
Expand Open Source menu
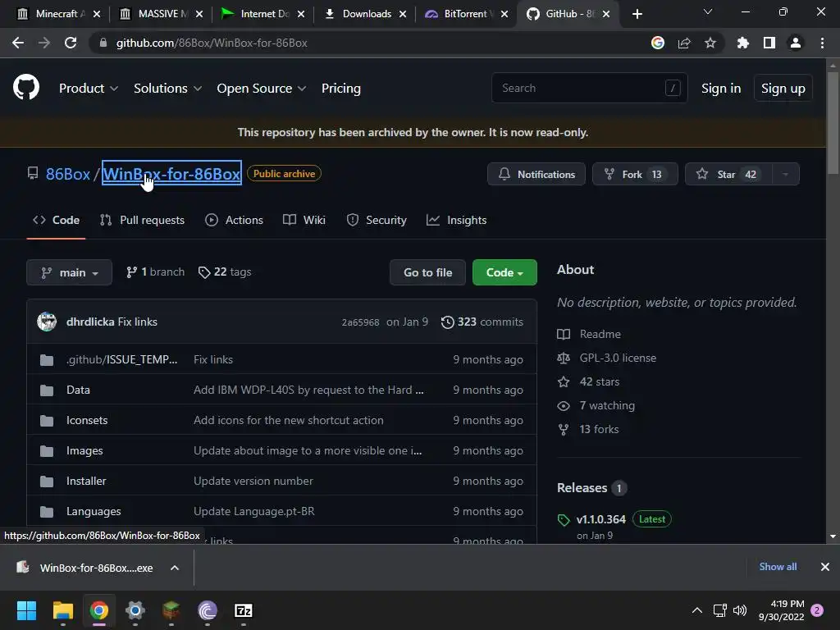262,89
